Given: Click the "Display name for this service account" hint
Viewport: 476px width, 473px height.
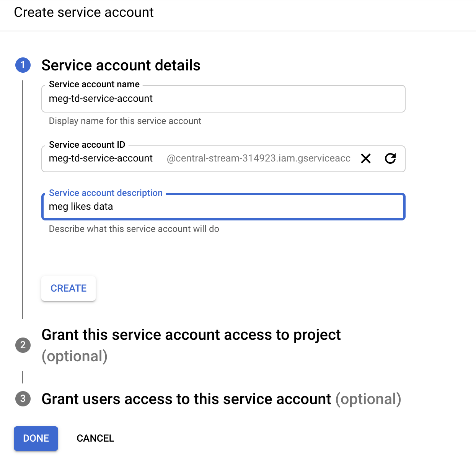Looking at the screenshot, I should point(125,121).
